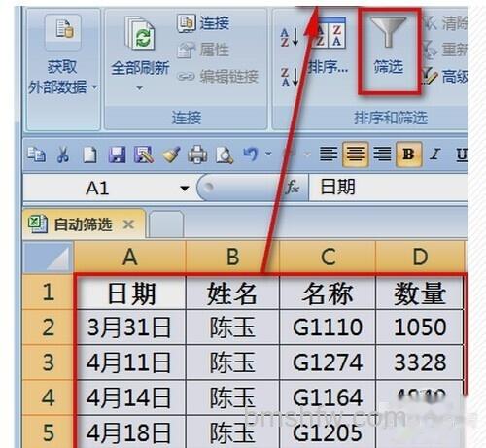Image resolution: width=486 pixels, height=448 pixels.
Task: Click the undo arrow icon
Action: 251,154
